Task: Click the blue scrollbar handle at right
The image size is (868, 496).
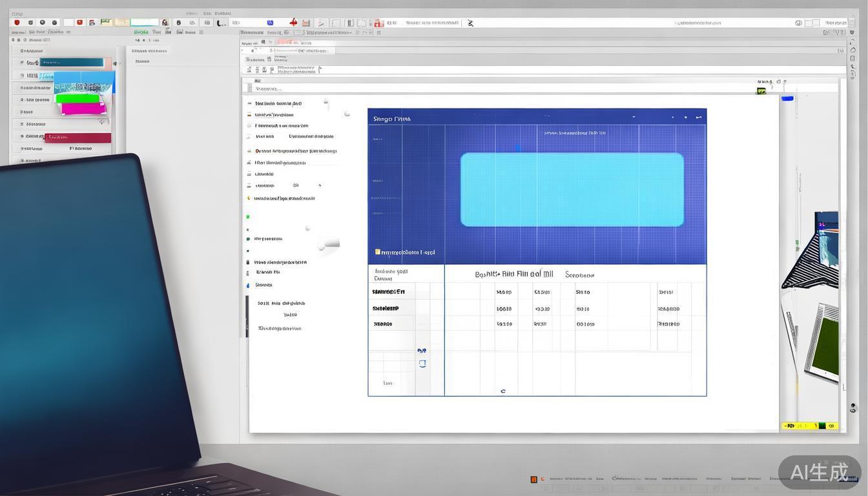Action: click(x=787, y=99)
